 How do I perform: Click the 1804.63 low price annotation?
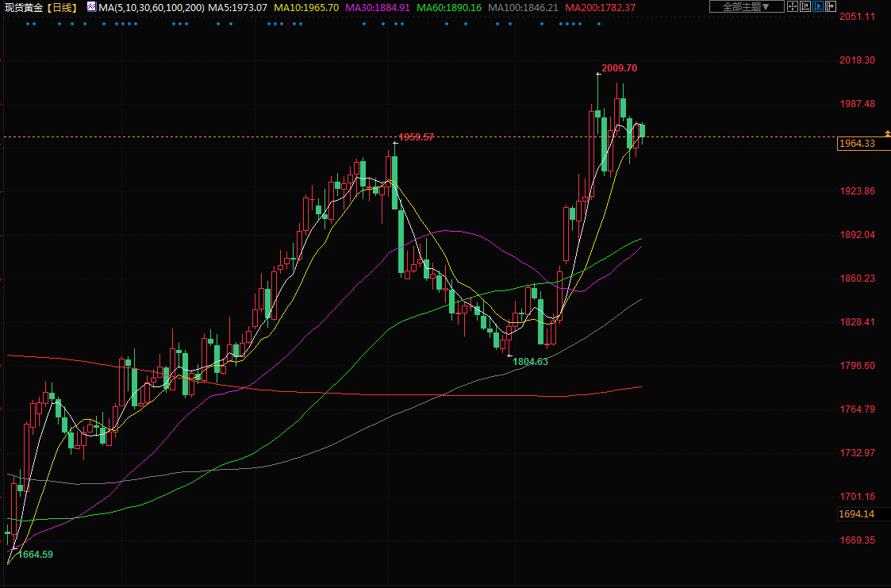click(530, 361)
